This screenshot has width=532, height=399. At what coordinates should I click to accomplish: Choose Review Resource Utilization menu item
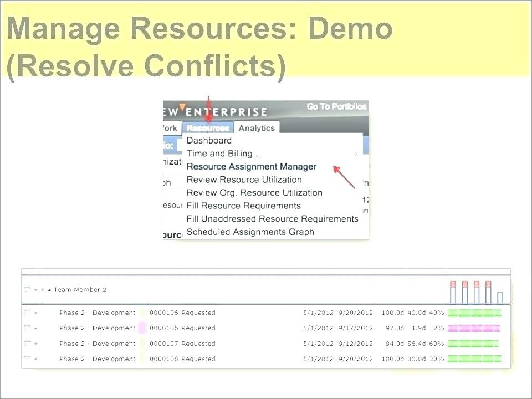[x=244, y=180]
